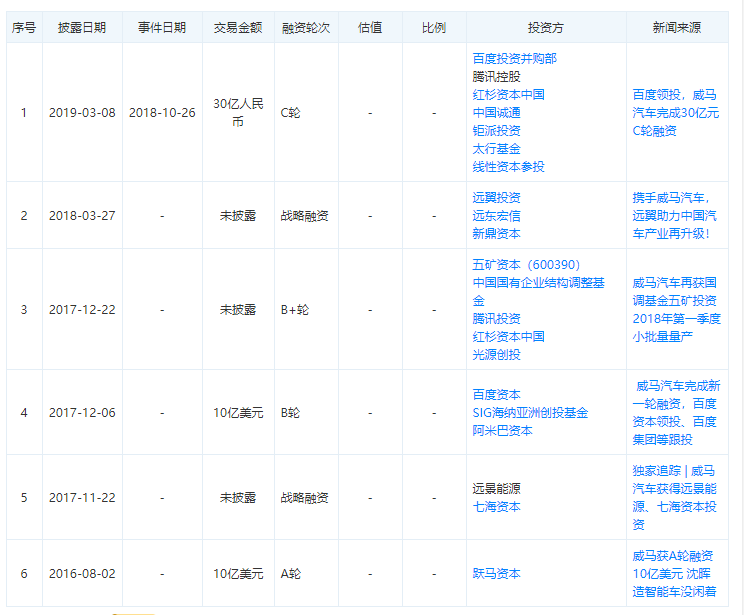744x615 pixels.
Task: Click the 太行基金 investor link
Action: coord(496,149)
